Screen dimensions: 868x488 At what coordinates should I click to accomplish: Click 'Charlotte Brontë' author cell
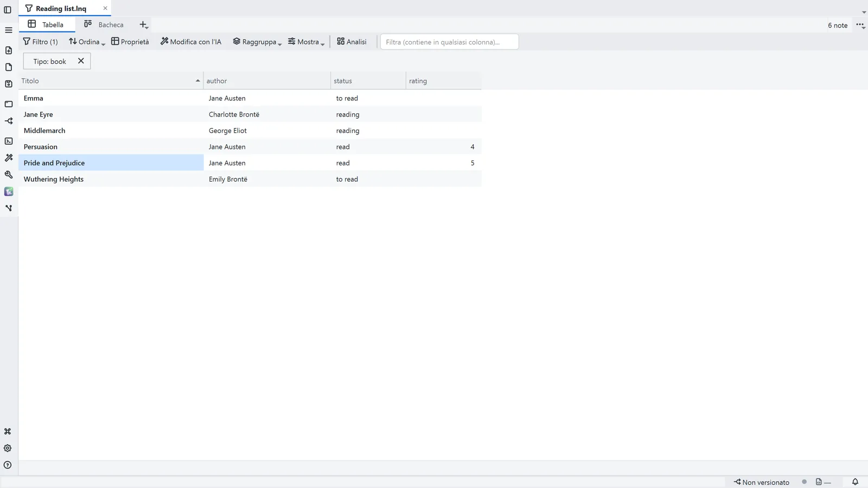234,114
